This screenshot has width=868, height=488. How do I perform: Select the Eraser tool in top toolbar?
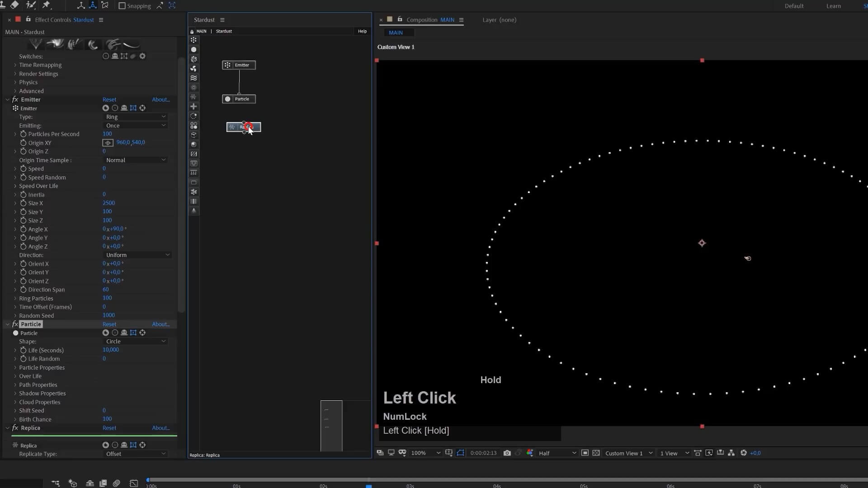pos(14,5)
